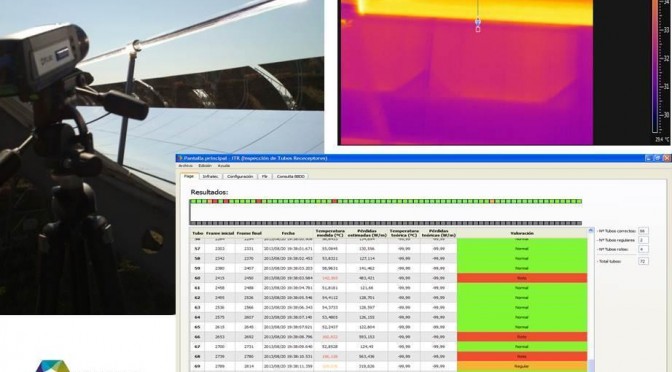Image resolution: width=672 pixels, height=372 pixels.
Task: Click the Temperatura medida column header
Action: (330, 234)
